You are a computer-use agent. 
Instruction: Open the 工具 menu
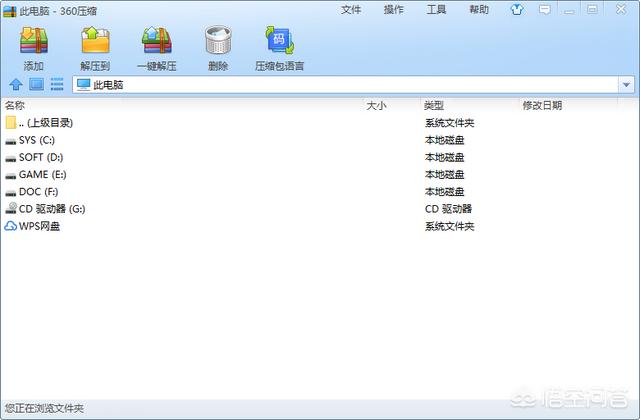[x=436, y=9]
